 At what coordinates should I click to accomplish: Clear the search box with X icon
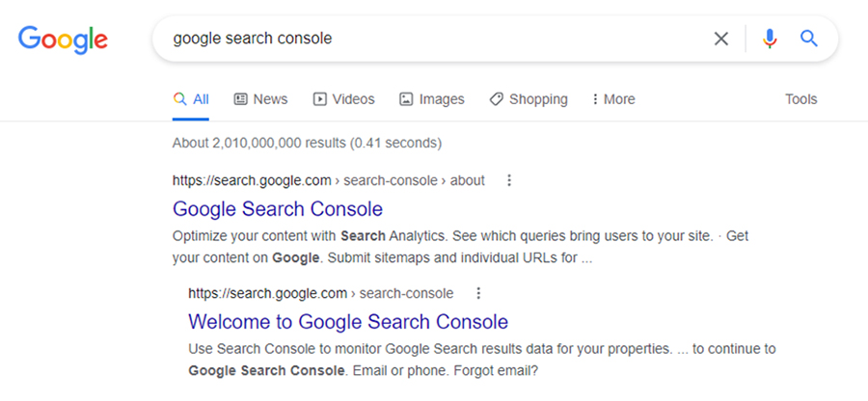point(720,40)
